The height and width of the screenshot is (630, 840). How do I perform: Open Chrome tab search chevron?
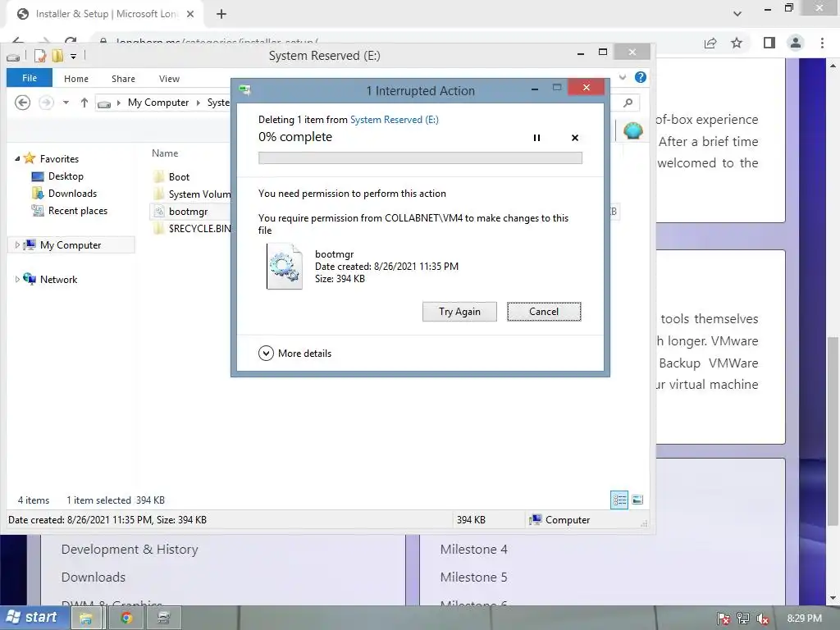click(737, 14)
